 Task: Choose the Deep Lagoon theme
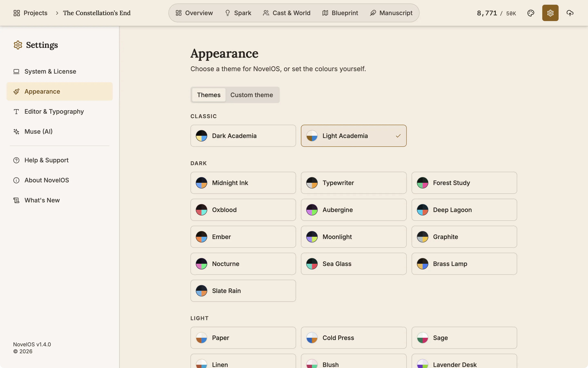(464, 210)
